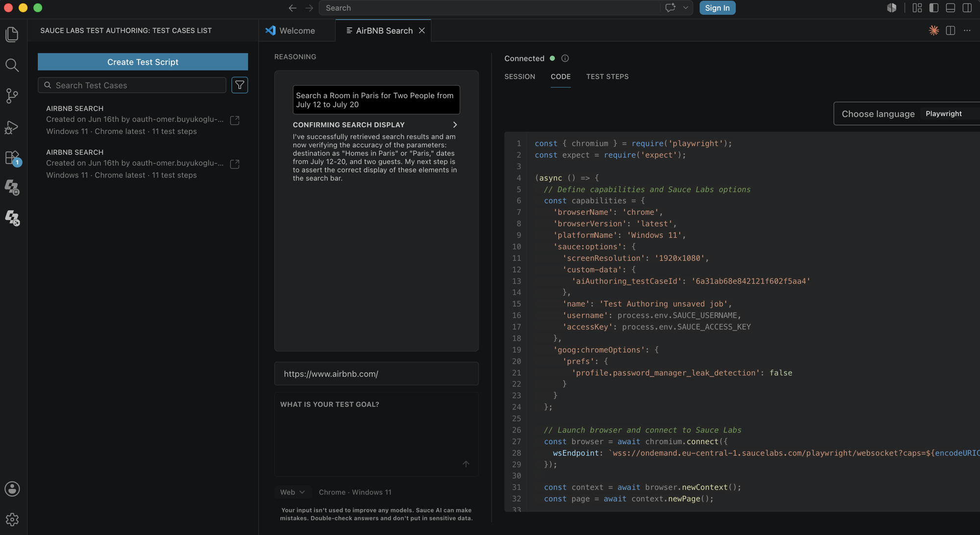Close the AirBNB Search tab

coord(422,30)
